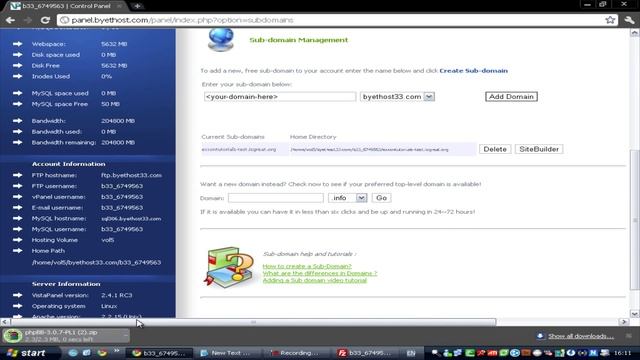Bookmark this page with the star icon
Viewport: 640px width, 360px height.
(610, 20)
